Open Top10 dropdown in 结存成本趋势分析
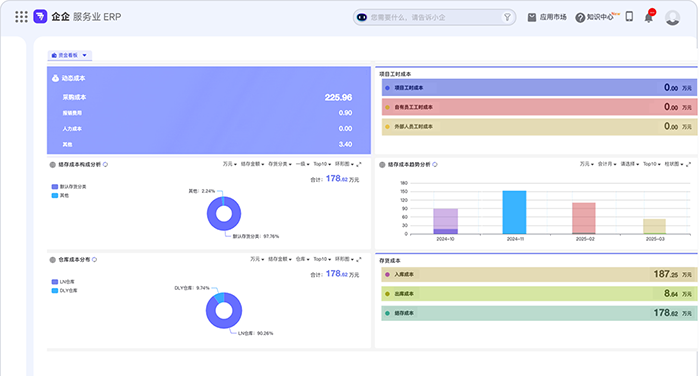Image resolution: width=700 pixels, height=376 pixels. 651,164
